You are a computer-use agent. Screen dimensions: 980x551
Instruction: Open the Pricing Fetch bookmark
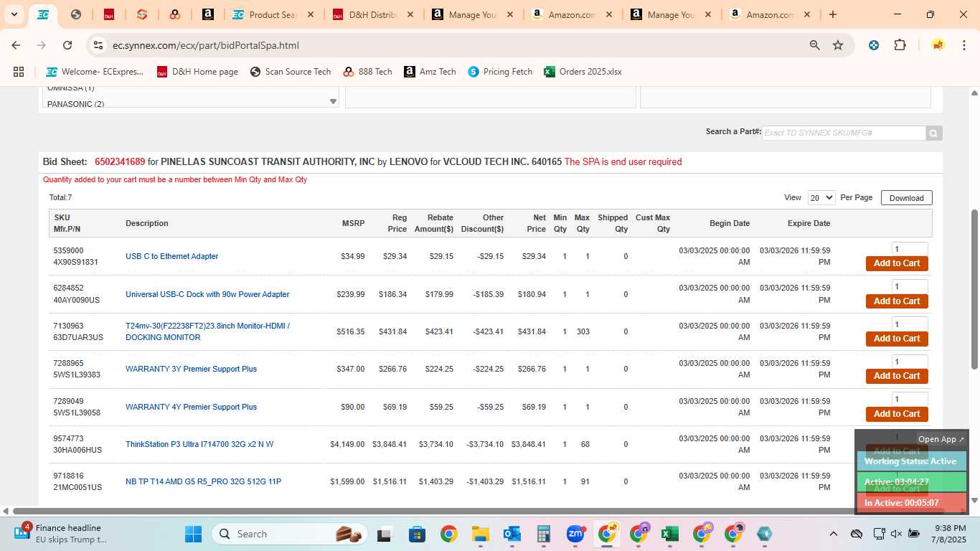click(x=500, y=72)
